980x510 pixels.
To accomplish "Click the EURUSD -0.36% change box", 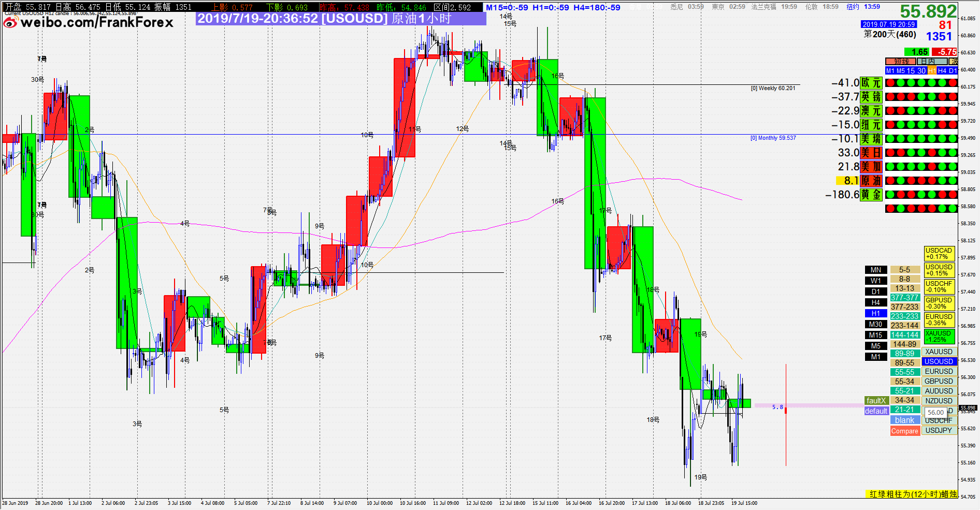I will coord(939,320).
